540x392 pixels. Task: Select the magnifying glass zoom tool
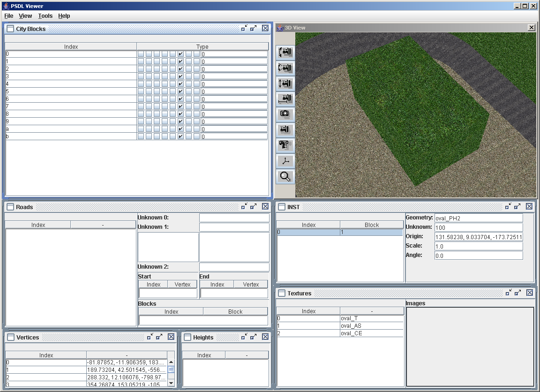coord(285,177)
